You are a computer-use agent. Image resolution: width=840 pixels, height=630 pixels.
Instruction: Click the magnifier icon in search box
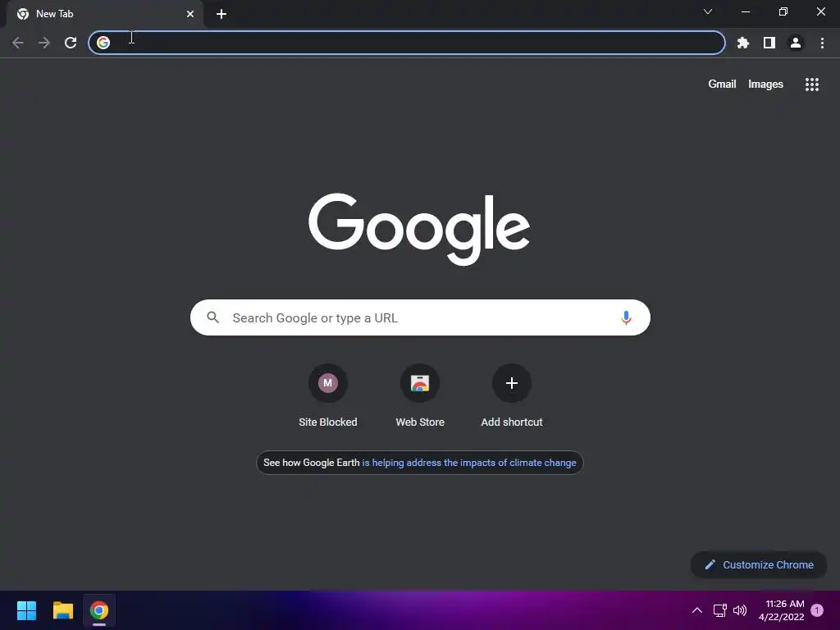click(x=213, y=317)
